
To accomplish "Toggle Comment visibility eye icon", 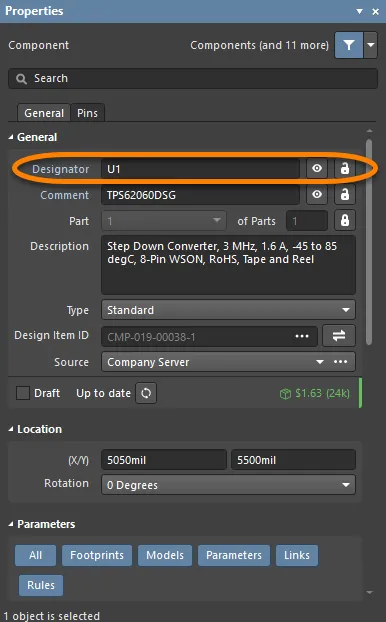I will click(317, 194).
